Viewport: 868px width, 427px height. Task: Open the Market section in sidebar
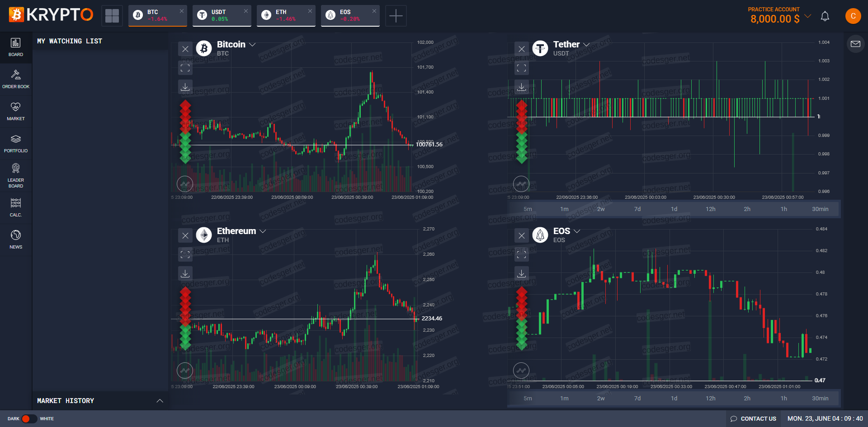point(16,111)
